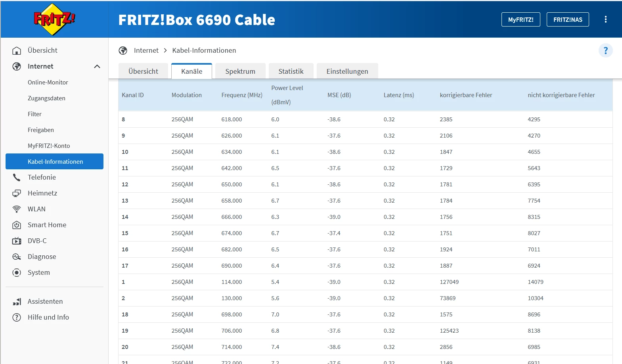Open the Statistik tab
Screen dimensions: 622x364
pos(291,71)
